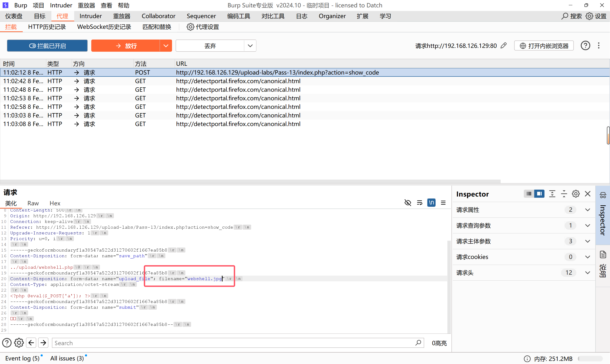Screen dimensions: 610x364
Task: Click the pencil icon to edit request target
Action: 503,46
